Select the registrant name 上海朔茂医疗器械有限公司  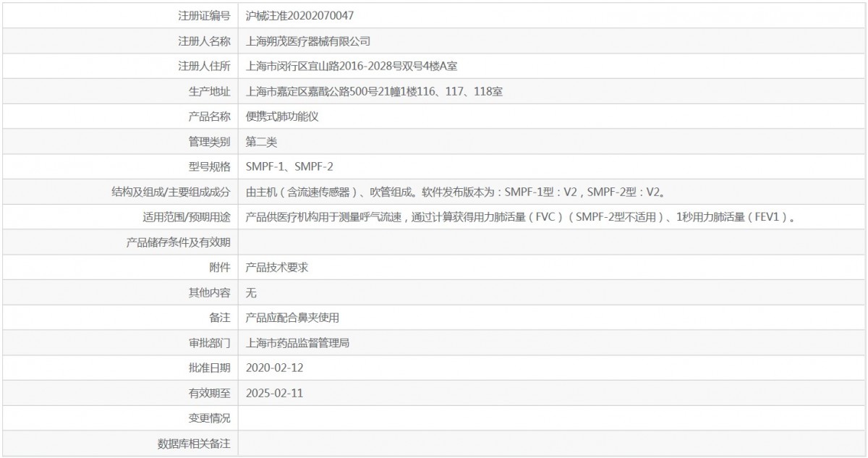308,41
